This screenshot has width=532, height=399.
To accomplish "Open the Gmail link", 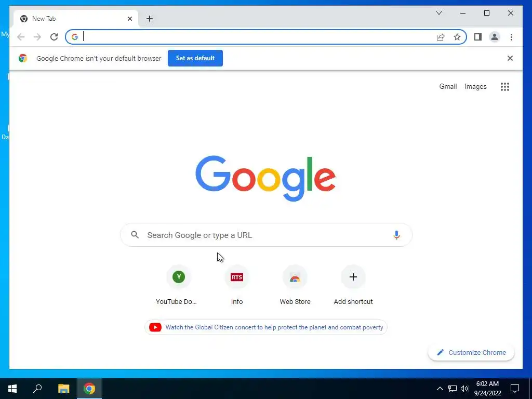I will pyautogui.click(x=448, y=87).
